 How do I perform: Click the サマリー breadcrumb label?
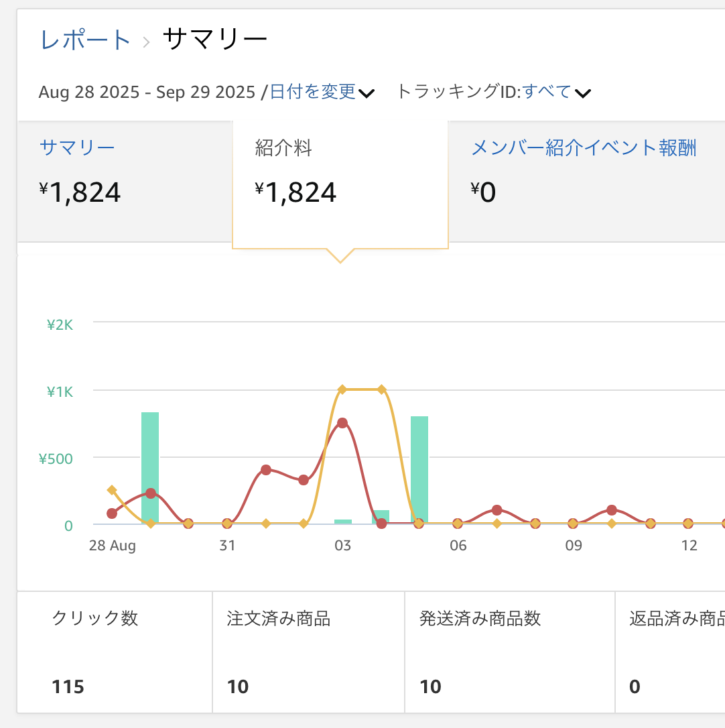coord(214,39)
